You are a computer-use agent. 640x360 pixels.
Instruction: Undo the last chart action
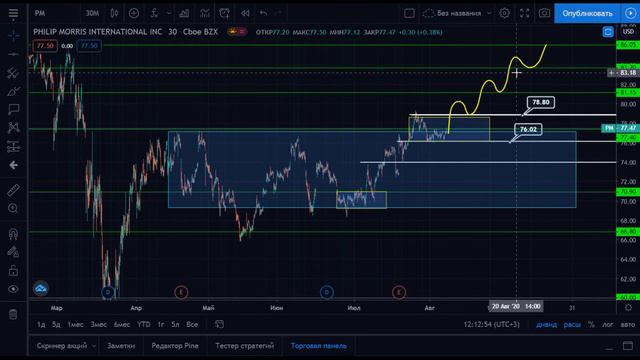(264, 13)
